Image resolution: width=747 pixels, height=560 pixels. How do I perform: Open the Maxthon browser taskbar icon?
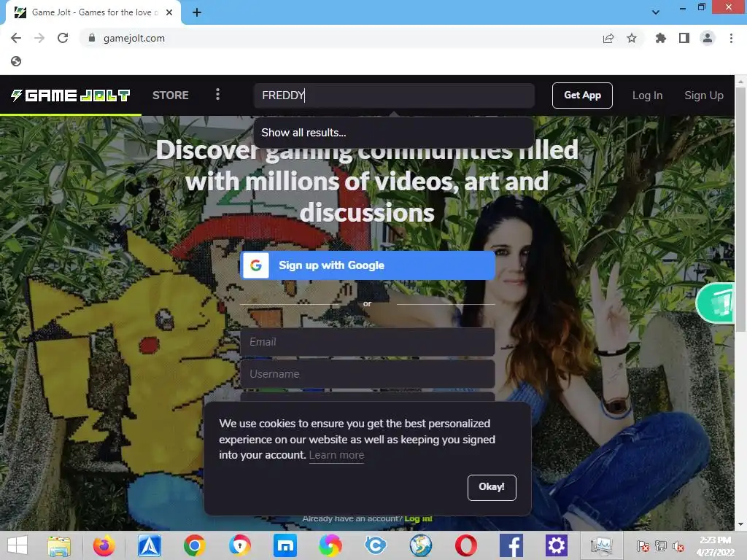click(285, 545)
